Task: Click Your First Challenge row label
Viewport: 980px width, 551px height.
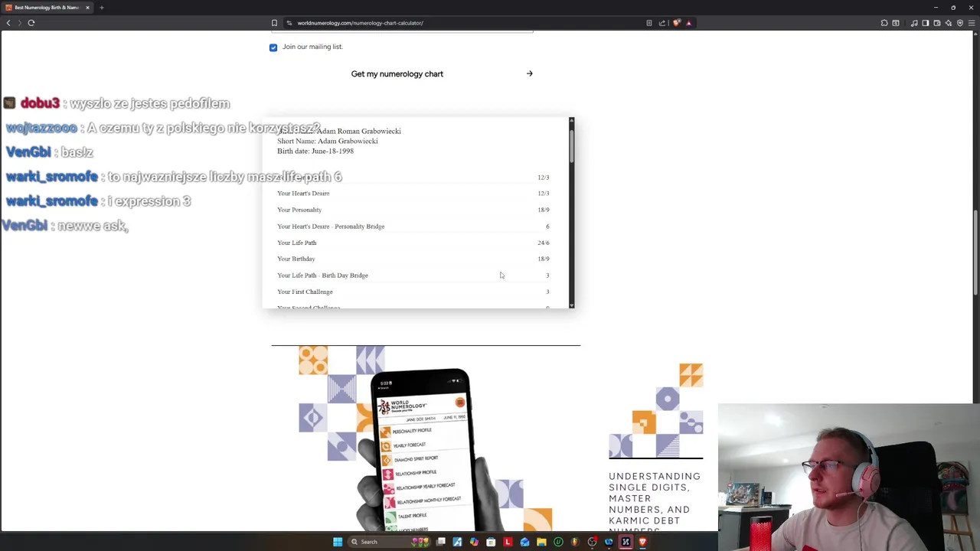Action: 305,292
